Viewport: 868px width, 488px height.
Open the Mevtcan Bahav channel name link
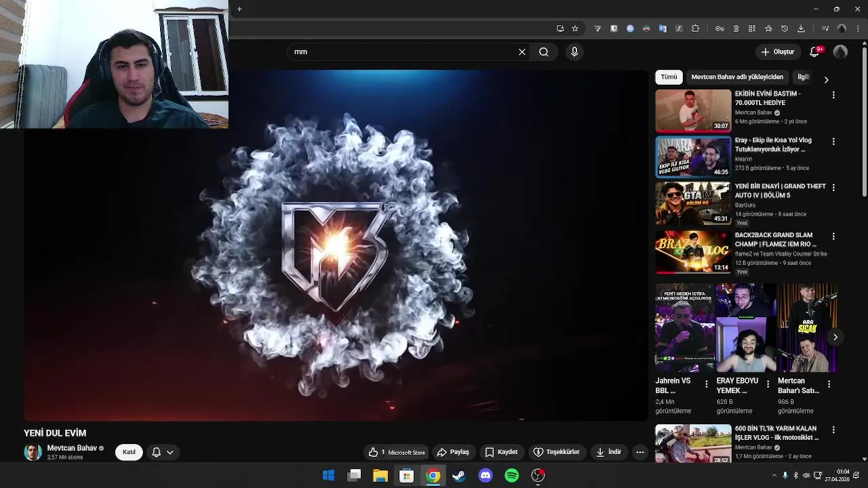point(72,448)
